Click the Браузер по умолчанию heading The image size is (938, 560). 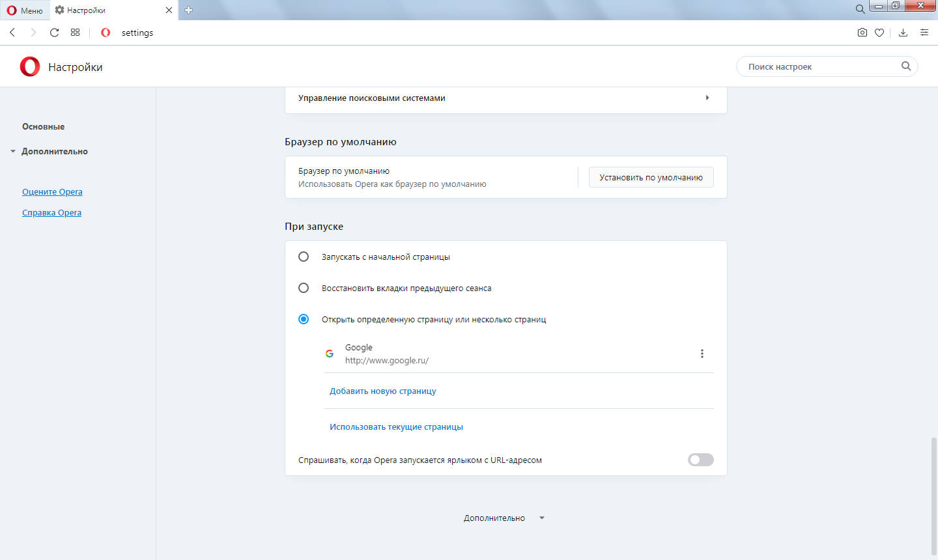(341, 142)
